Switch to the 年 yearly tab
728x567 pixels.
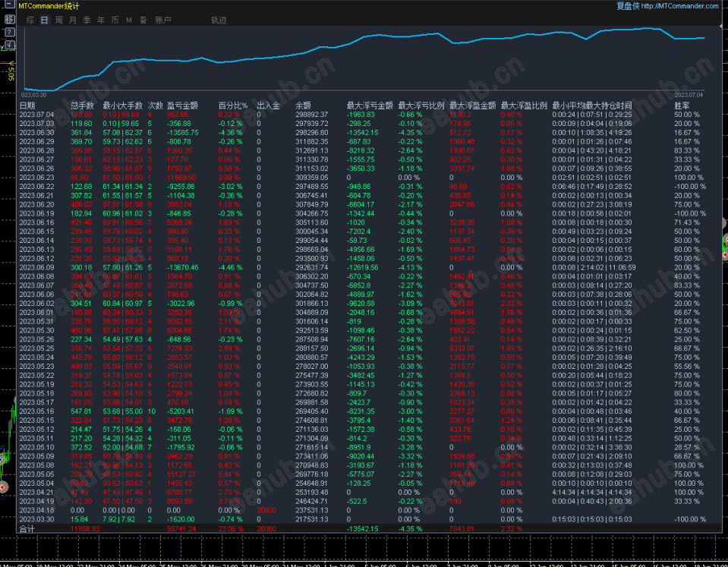[x=101, y=20]
